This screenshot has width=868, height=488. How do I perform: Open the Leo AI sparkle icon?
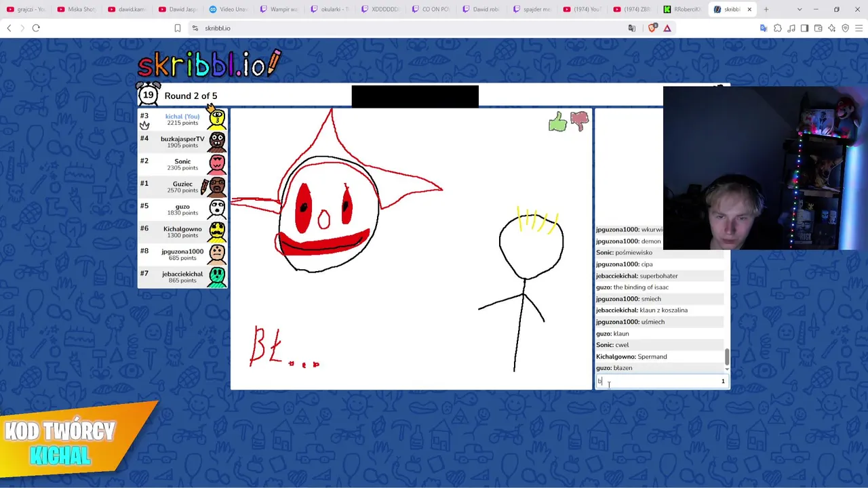pos(832,28)
